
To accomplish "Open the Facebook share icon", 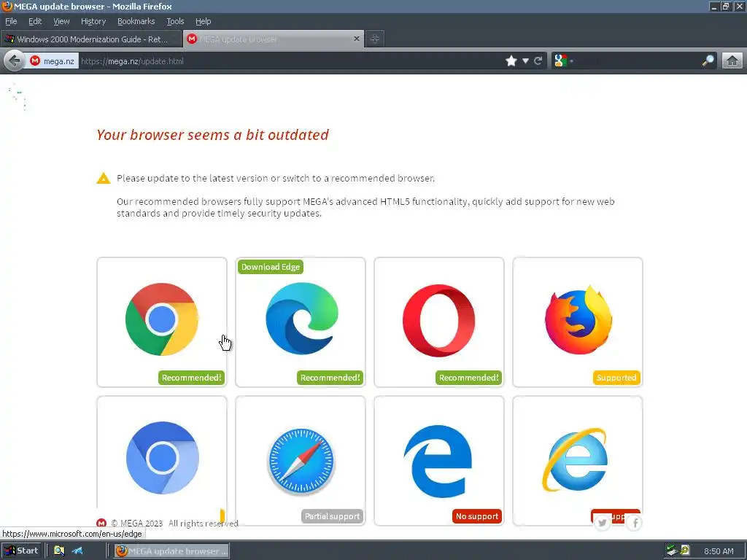I will [x=635, y=523].
